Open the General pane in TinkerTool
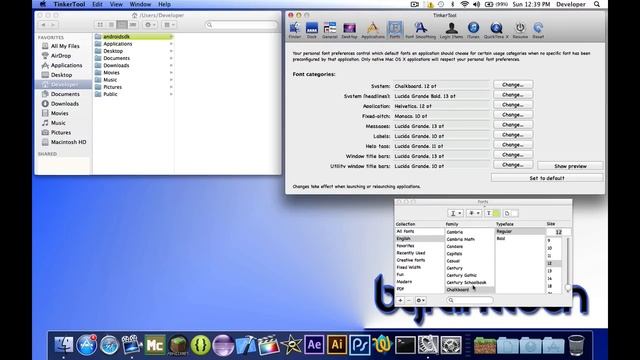The image size is (640, 360). (330, 31)
